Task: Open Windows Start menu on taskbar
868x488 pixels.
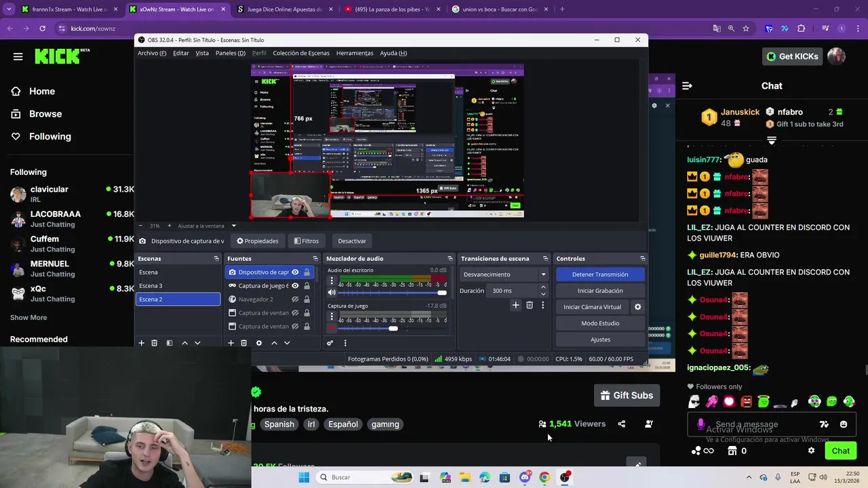Action: point(304,477)
